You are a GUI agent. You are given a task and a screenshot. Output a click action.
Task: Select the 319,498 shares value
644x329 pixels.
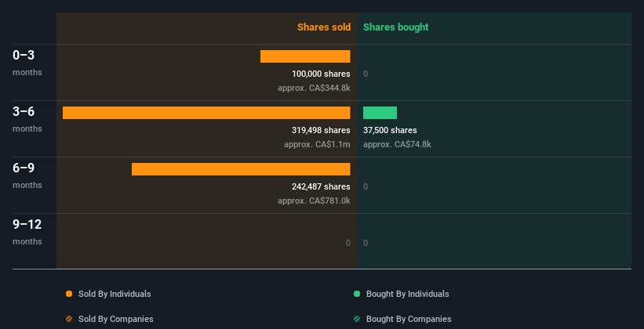(321, 130)
